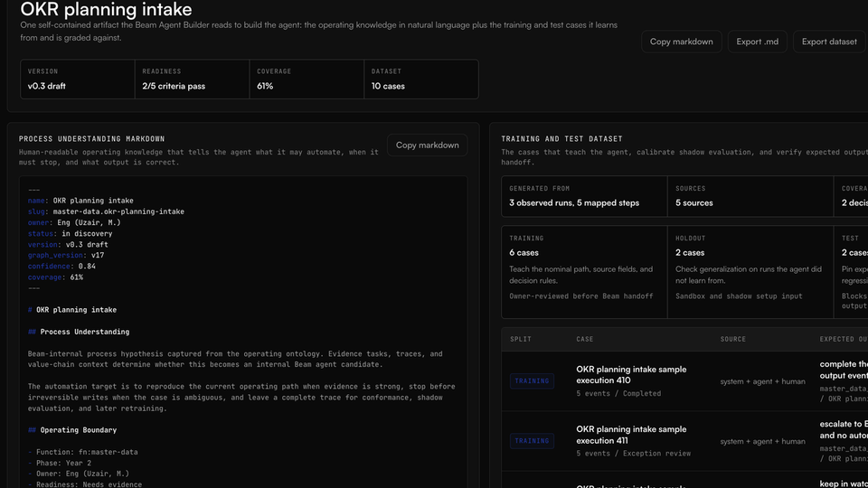Select the Coverage 61% stat card
The image size is (868, 488).
click(307, 80)
